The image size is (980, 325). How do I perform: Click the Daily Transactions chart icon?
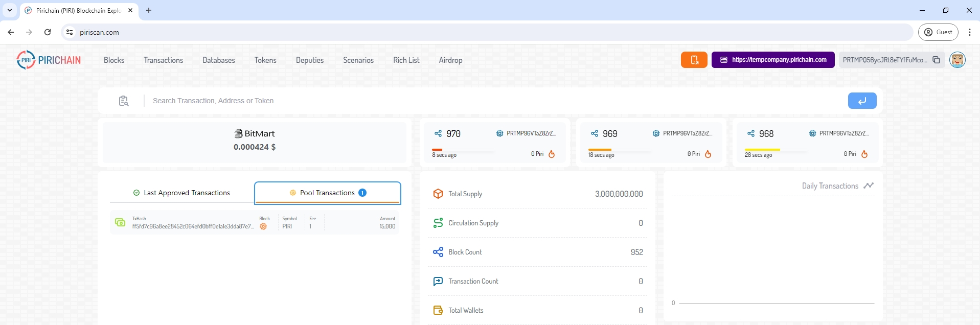point(868,185)
